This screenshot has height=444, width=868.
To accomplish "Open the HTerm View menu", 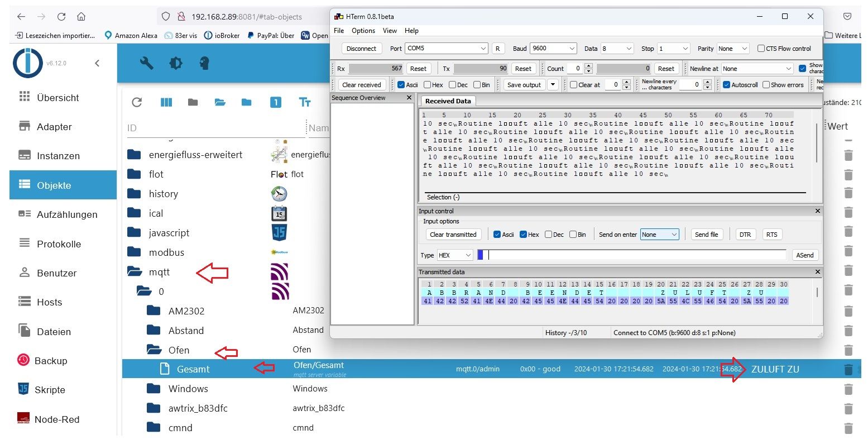I will click(390, 31).
